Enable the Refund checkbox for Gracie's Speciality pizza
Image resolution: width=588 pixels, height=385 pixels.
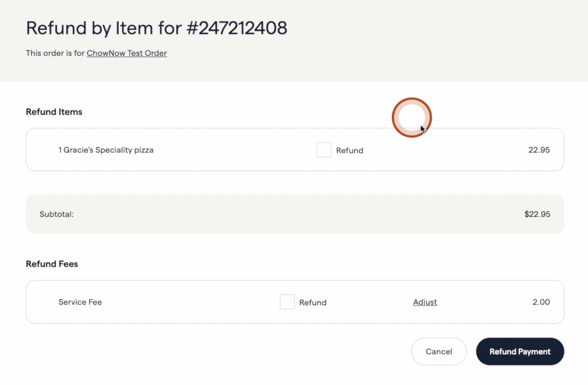(323, 150)
